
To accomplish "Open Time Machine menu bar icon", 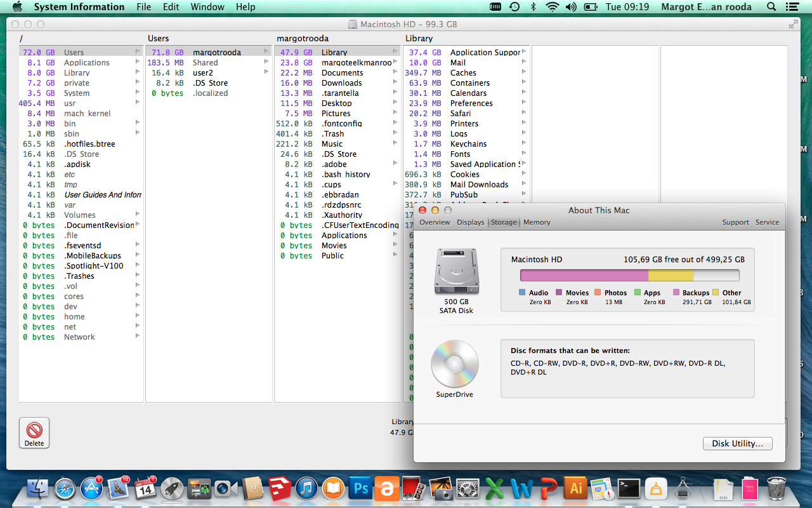I will point(514,7).
